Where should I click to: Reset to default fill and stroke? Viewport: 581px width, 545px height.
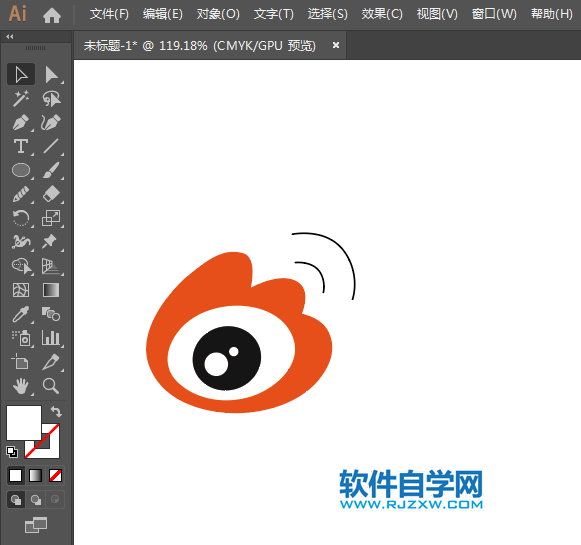click(x=12, y=452)
